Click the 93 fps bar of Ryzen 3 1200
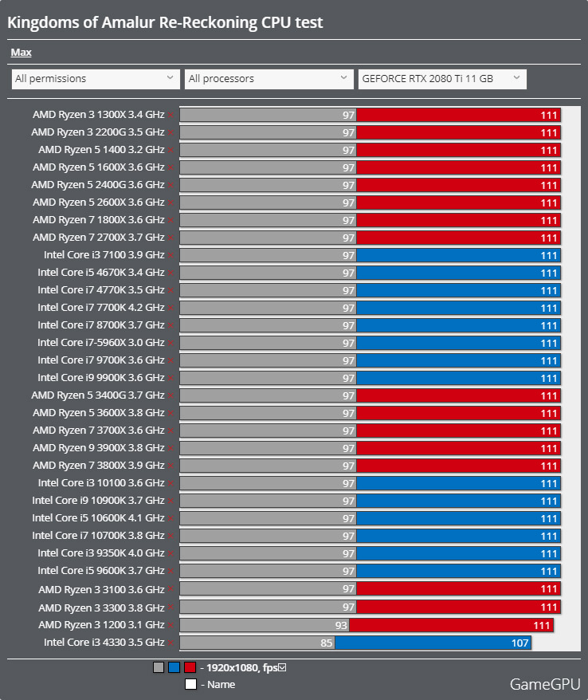 (265, 625)
